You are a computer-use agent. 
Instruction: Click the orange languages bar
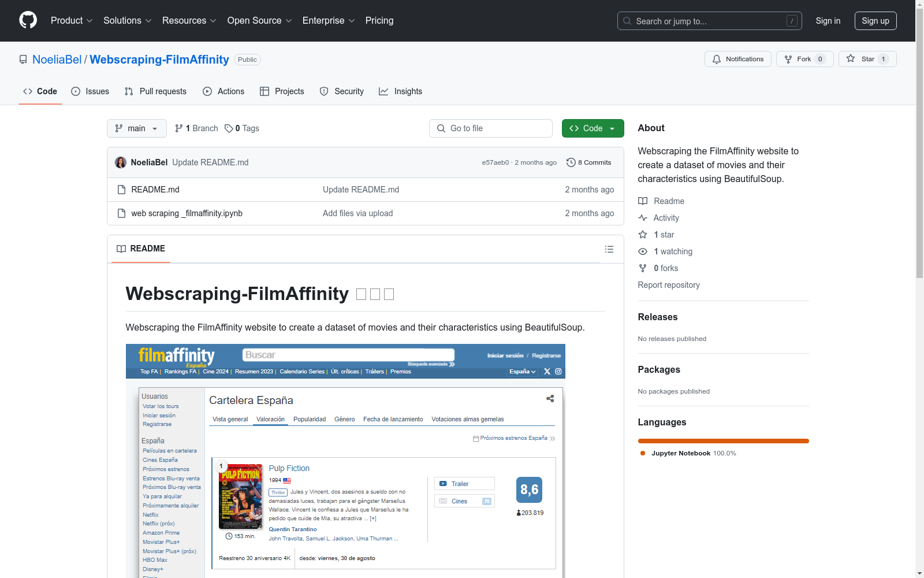tap(723, 441)
